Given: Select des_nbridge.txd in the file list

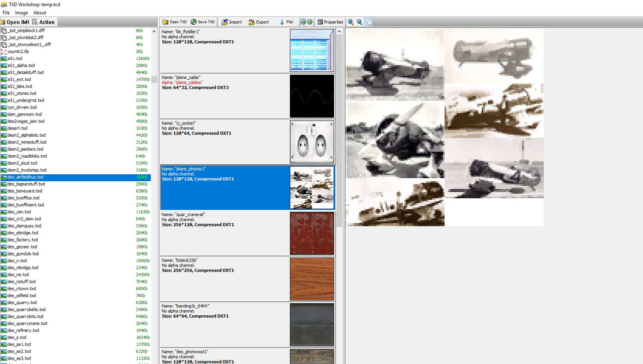Looking at the screenshot, I should point(75,268).
